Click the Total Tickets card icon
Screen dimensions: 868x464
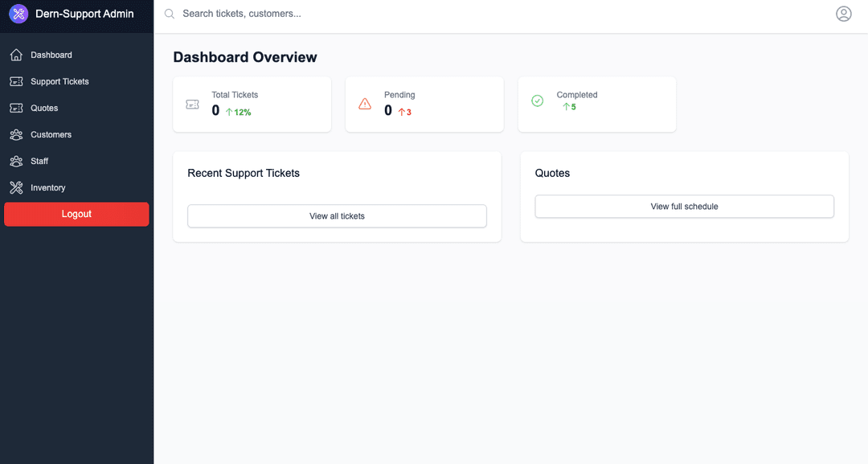coord(192,104)
